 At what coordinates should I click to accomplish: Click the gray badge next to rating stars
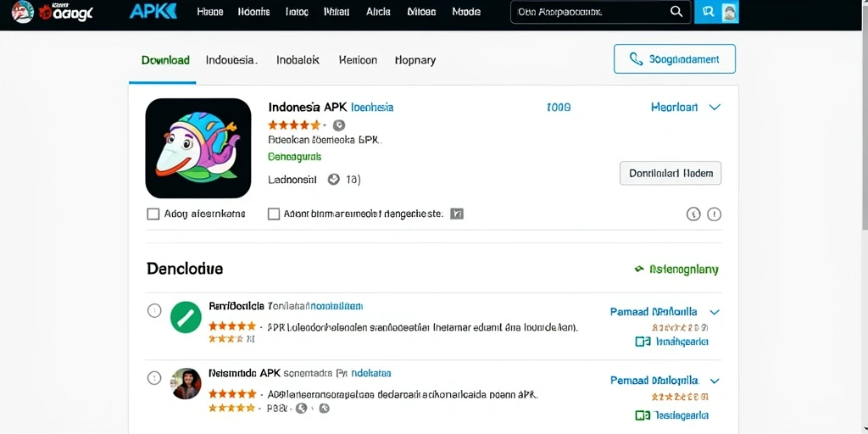tap(339, 125)
